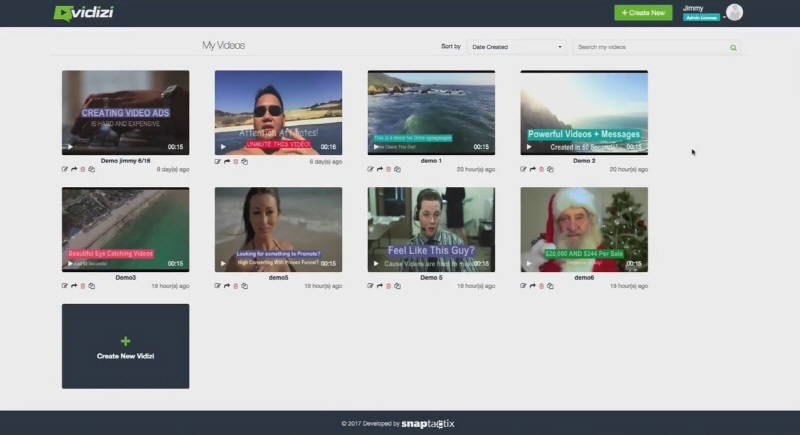Edit the Demo 5 headset guy video
The height and width of the screenshot is (435, 800).
click(x=370, y=286)
